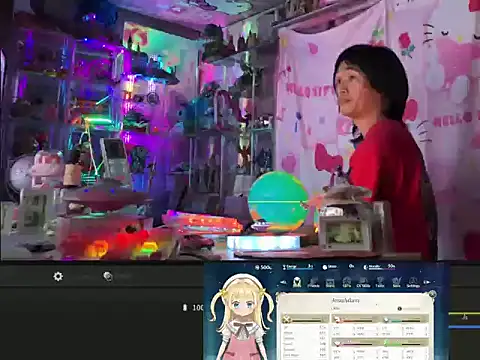Open the Friends menu in the game
Viewport: 480px width, 360px height.
point(313,282)
